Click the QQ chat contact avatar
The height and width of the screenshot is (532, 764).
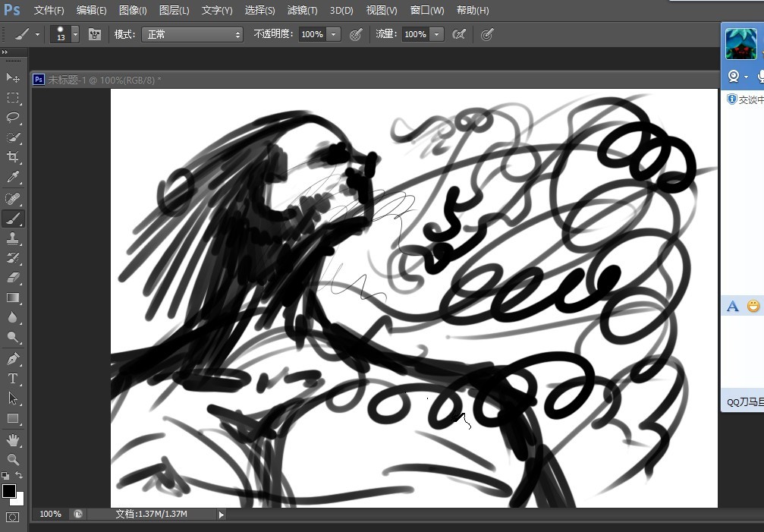coord(741,43)
